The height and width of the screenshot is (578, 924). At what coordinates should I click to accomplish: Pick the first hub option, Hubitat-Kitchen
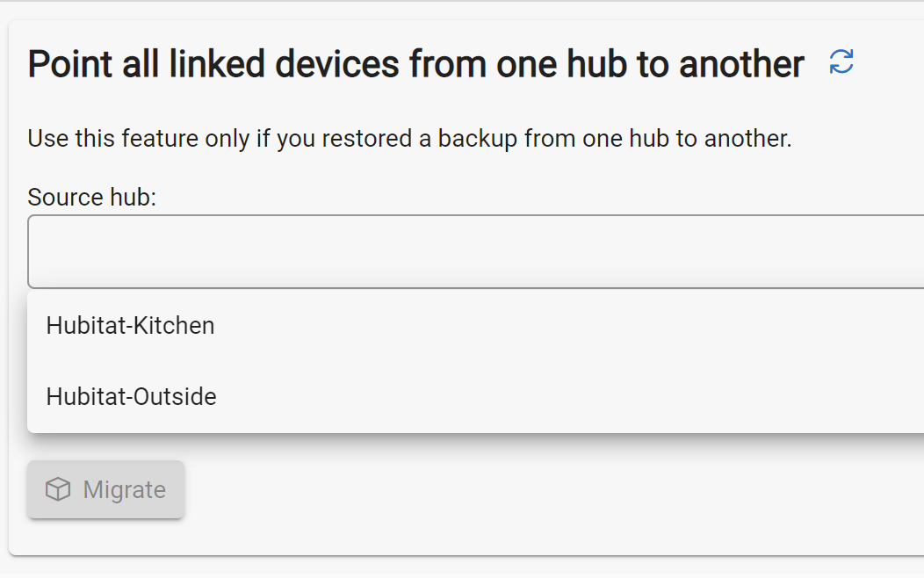(x=130, y=326)
